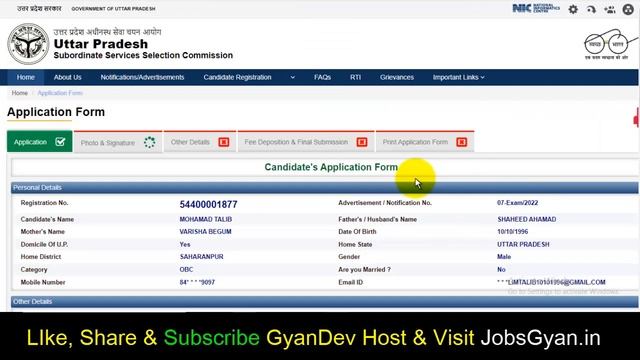The width and height of the screenshot is (640, 360).
Task: Open the RTI menu item
Action: click(356, 77)
